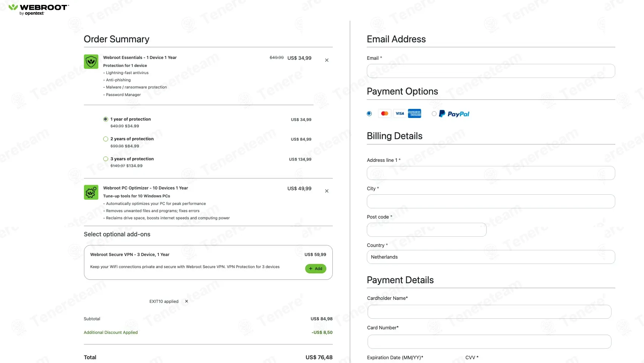This screenshot has height=363, width=644.
Task: Click the Webroot Secure VPN title text
Action: [130, 255]
